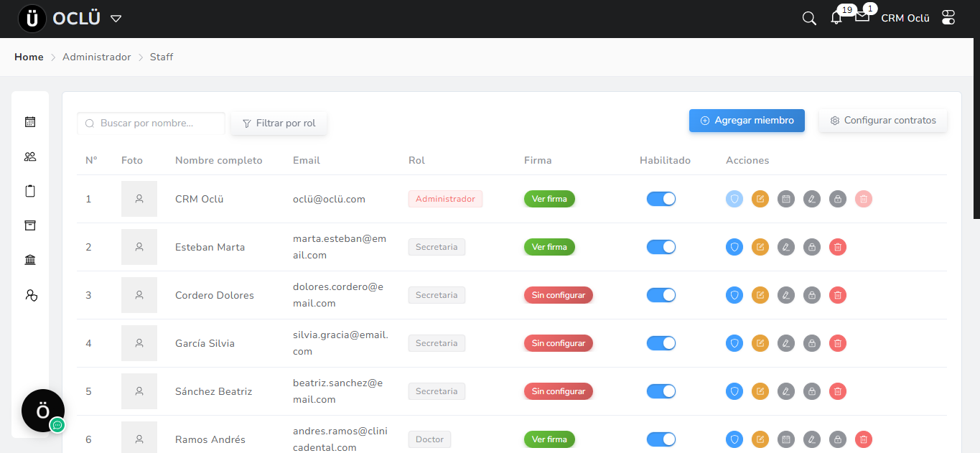This screenshot has height=453, width=980.
Task: Open the clipboard icon in the sidebar
Action: point(30,191)
